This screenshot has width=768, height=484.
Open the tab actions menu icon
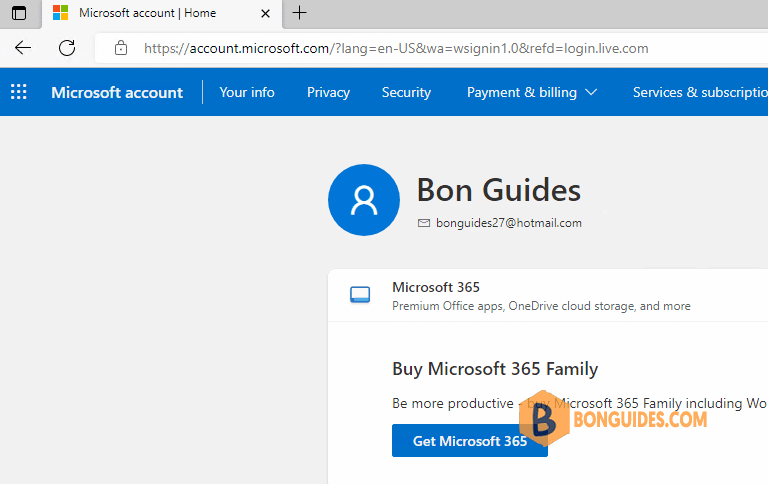point(19,13)
